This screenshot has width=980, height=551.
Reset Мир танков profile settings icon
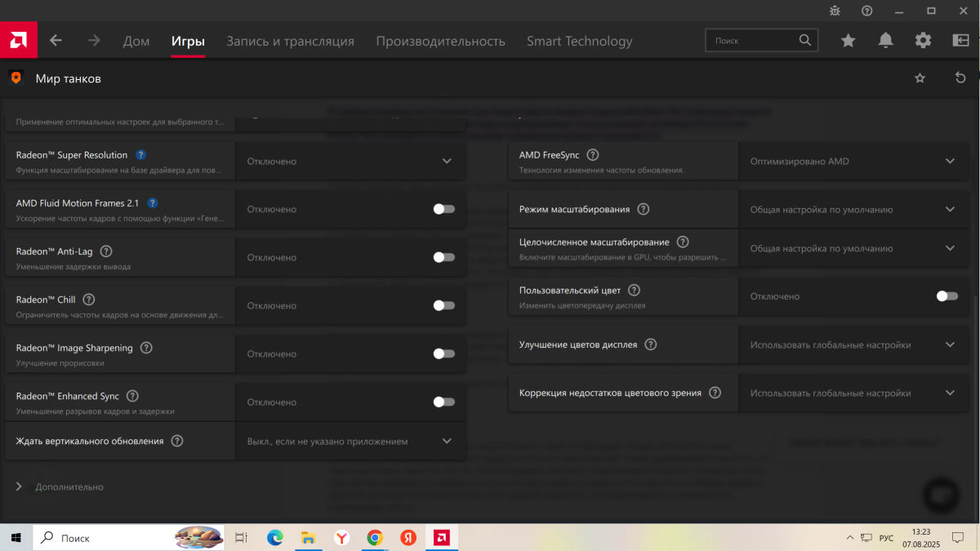960,78
